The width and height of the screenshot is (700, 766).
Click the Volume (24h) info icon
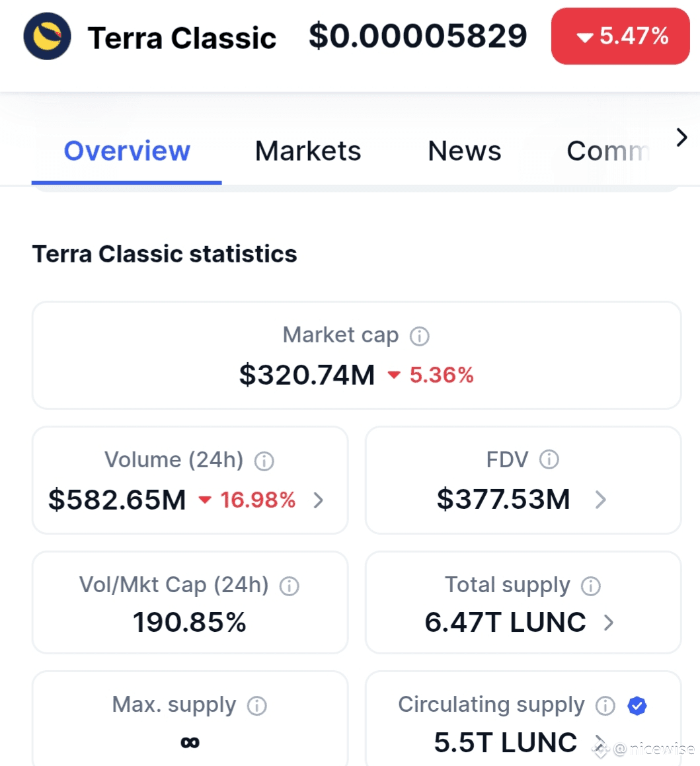[x=264, y=461]
